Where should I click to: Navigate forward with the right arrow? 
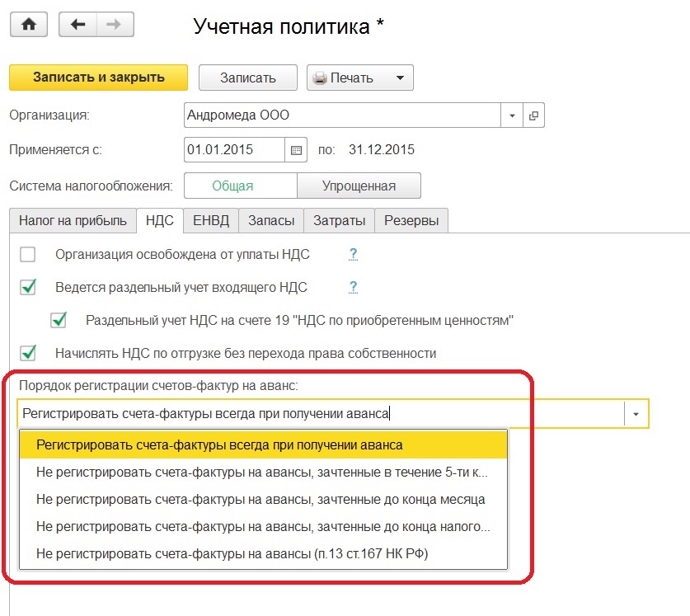pos(115,24)
